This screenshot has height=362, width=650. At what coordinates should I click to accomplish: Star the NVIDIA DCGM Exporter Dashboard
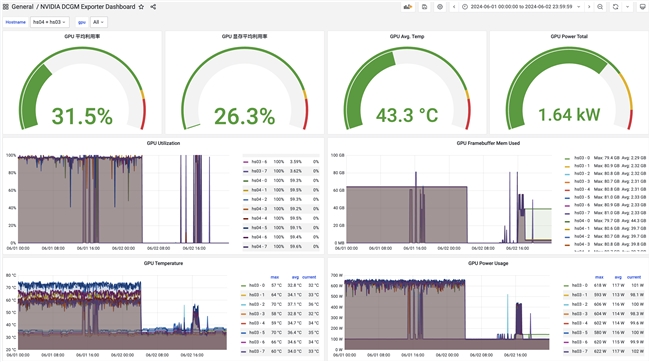click(141, 7)
